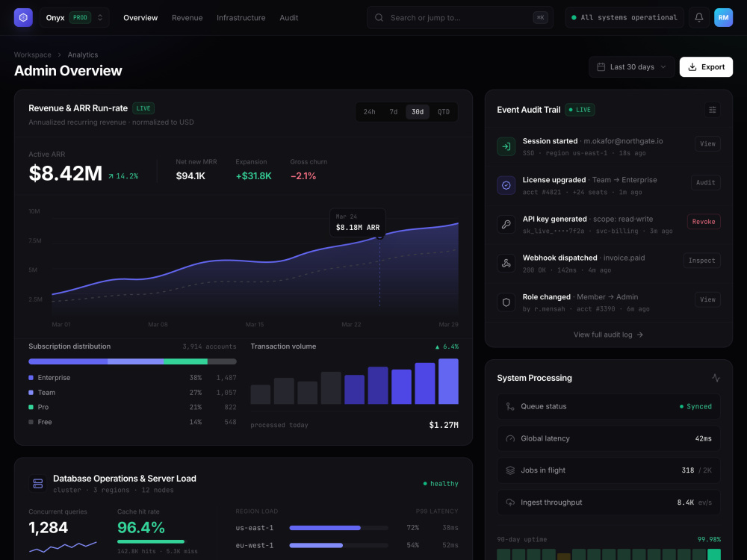Click the 99.98% uptime value
The image size is (747, 560).
709,540
